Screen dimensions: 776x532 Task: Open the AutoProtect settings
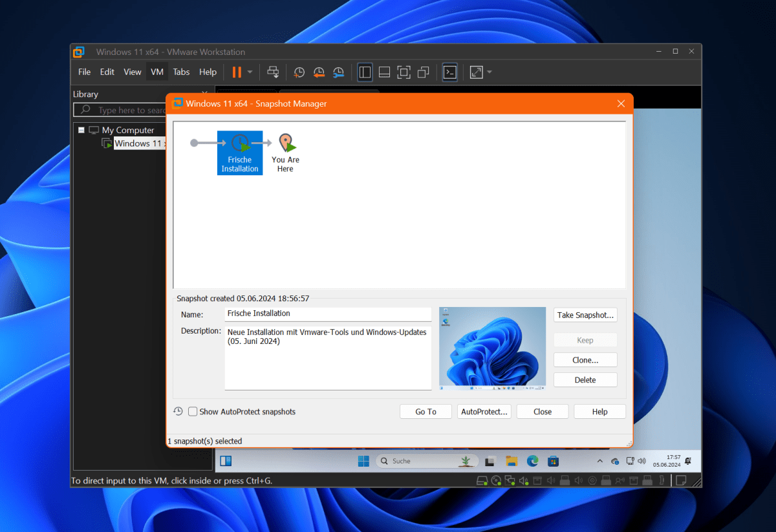484,411
